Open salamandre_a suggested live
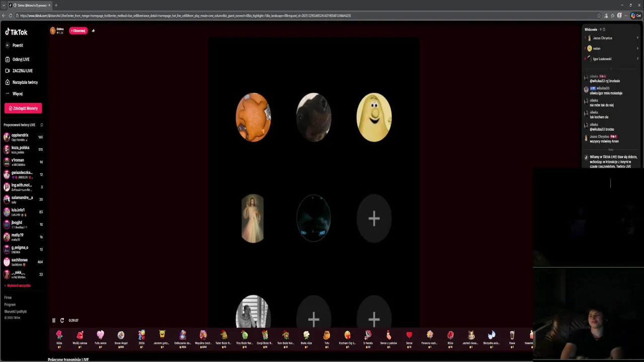 (23, 200)
